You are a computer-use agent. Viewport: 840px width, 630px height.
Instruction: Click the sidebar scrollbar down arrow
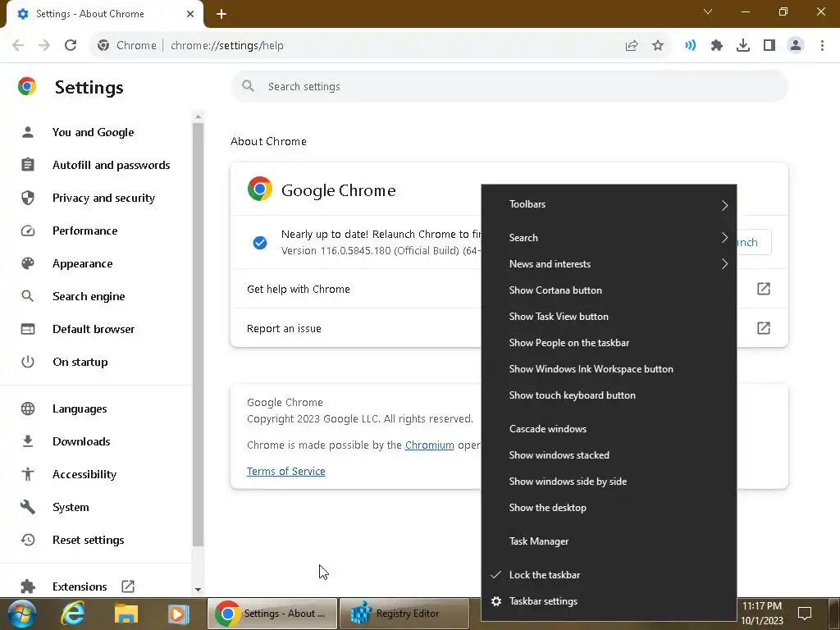(199, 589)
